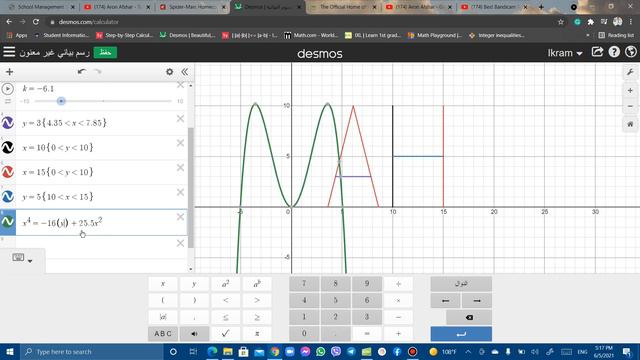Click the empty expression row
This screenshot has height=360, width=640.
click(101, 247)
